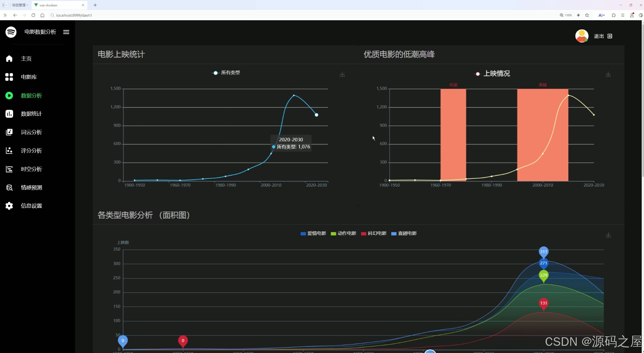Screen dimensions: 644x353
Task: Open 标签管理 dropdown in browser
Action: (20, 5)
